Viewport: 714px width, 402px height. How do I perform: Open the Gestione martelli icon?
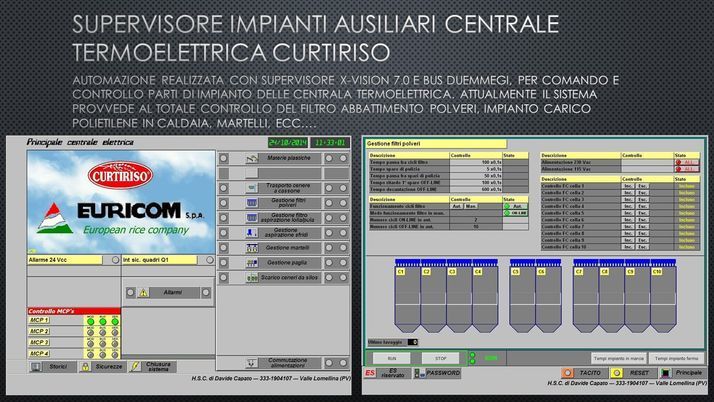pos(252,248)
